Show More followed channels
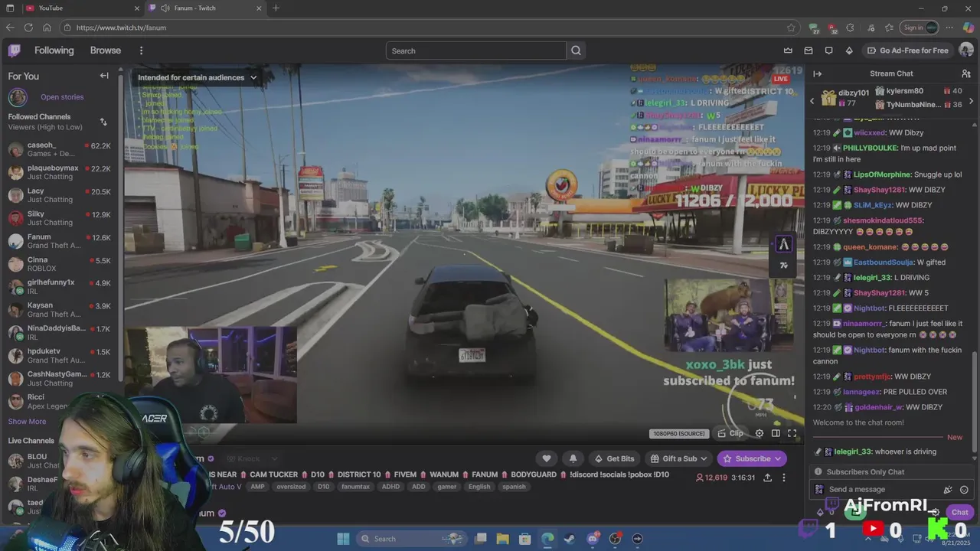The height and width of the screenshot is (551, 980). 27,422
